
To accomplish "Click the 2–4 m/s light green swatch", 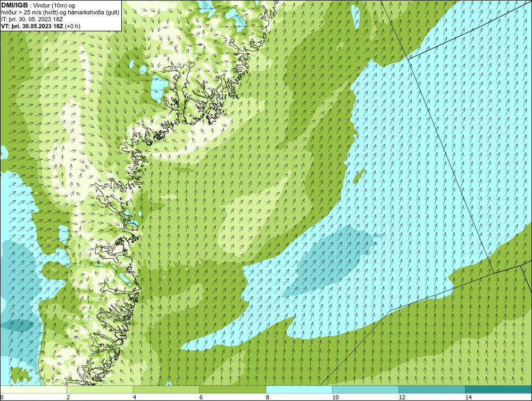I will tap(100, 389).
